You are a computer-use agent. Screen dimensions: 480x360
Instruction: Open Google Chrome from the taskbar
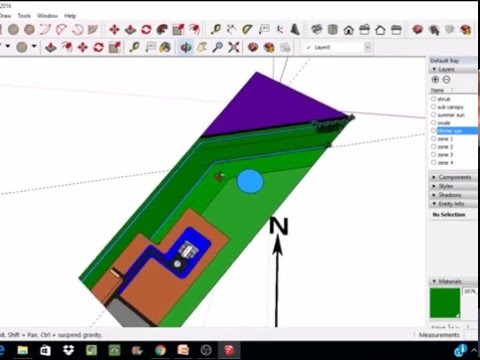point(160,350)
